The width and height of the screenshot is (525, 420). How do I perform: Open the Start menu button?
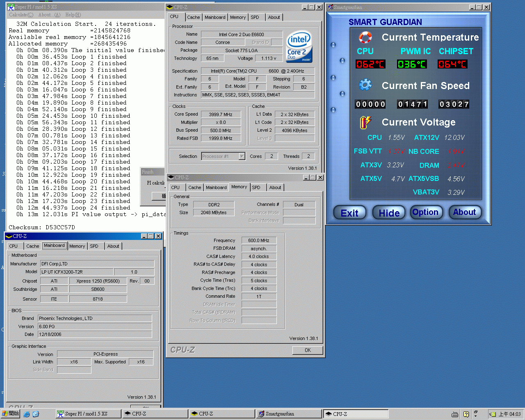click(10, 414)
